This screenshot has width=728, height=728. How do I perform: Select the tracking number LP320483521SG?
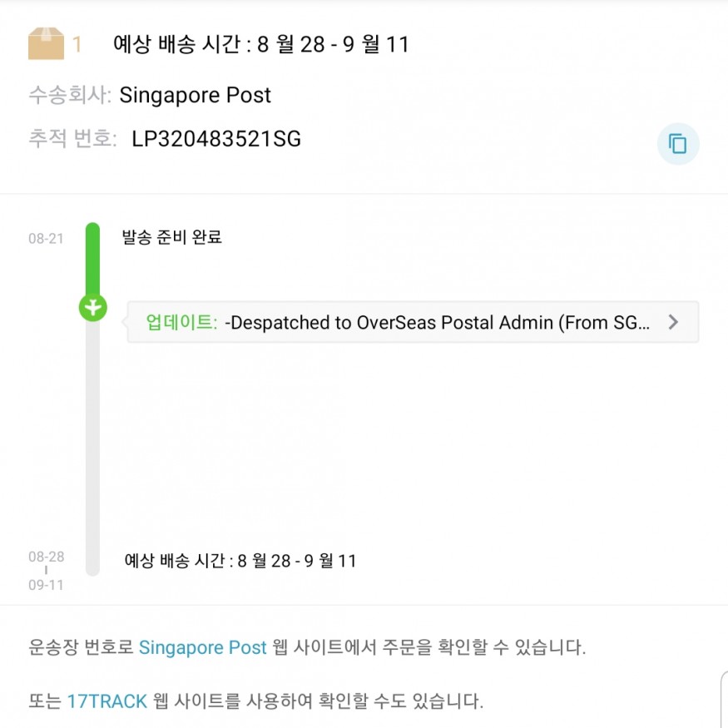[x=216, y=139]
